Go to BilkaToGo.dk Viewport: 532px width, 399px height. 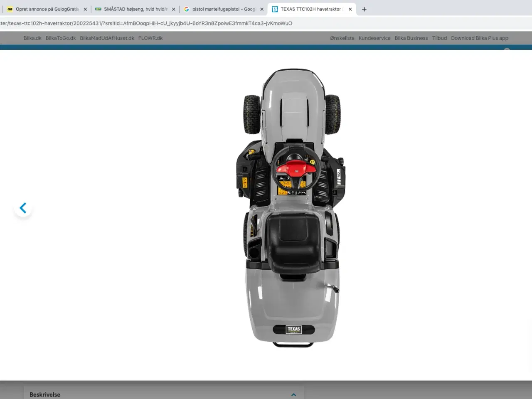(61, 38)
